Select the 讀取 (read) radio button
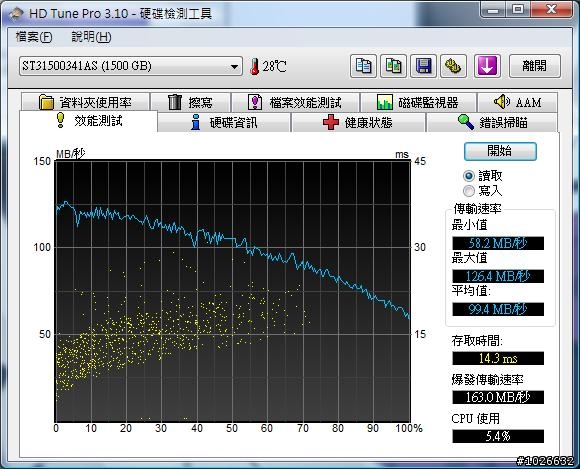Image resolution: width=580 pixels, height=469 pixels. (x=469, y=176)
